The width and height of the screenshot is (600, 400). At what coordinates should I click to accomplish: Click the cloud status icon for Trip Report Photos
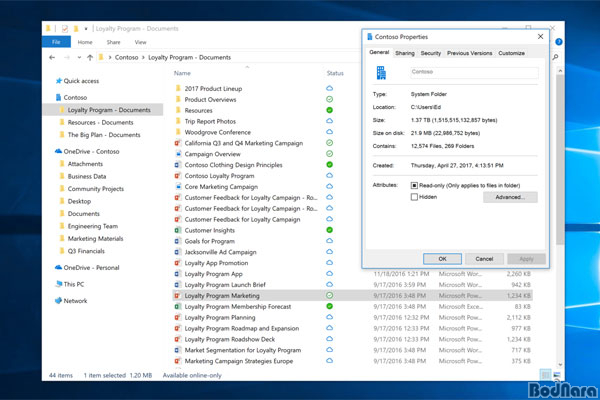coord(329,121)
